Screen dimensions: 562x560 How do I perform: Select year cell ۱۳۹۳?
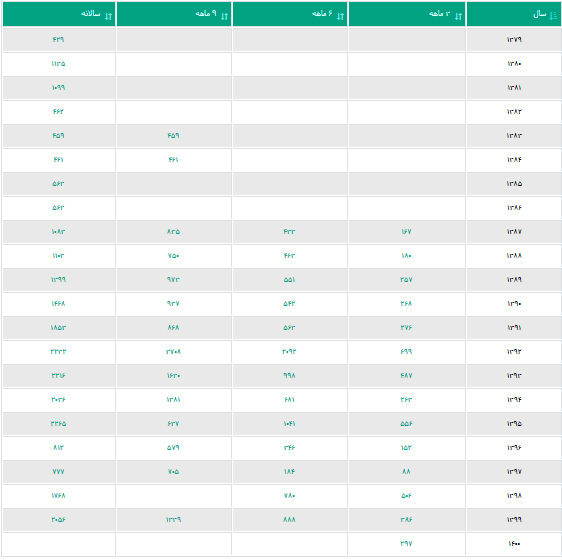point(514,375)
